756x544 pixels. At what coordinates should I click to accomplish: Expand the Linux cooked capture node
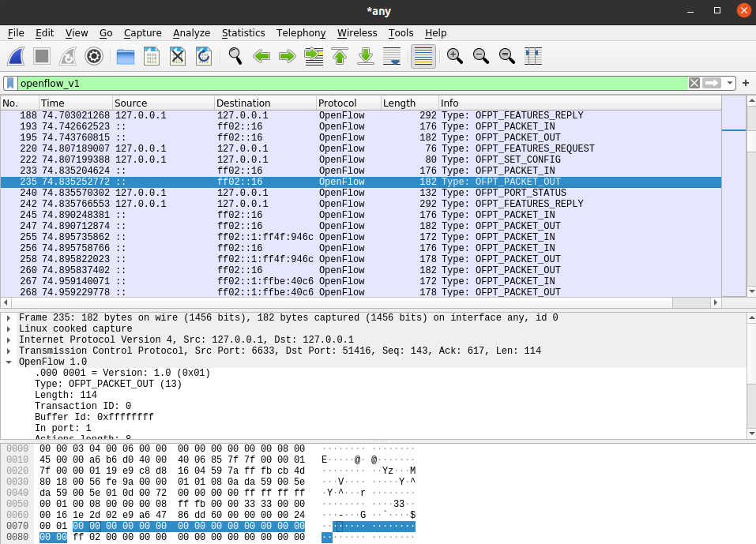pos(9,328)
